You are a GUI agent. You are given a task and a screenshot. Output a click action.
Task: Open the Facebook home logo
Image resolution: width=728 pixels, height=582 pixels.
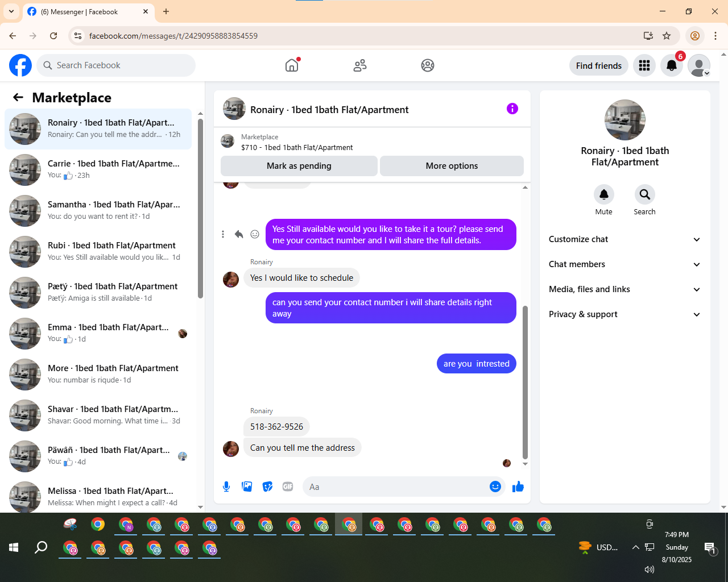20,65
